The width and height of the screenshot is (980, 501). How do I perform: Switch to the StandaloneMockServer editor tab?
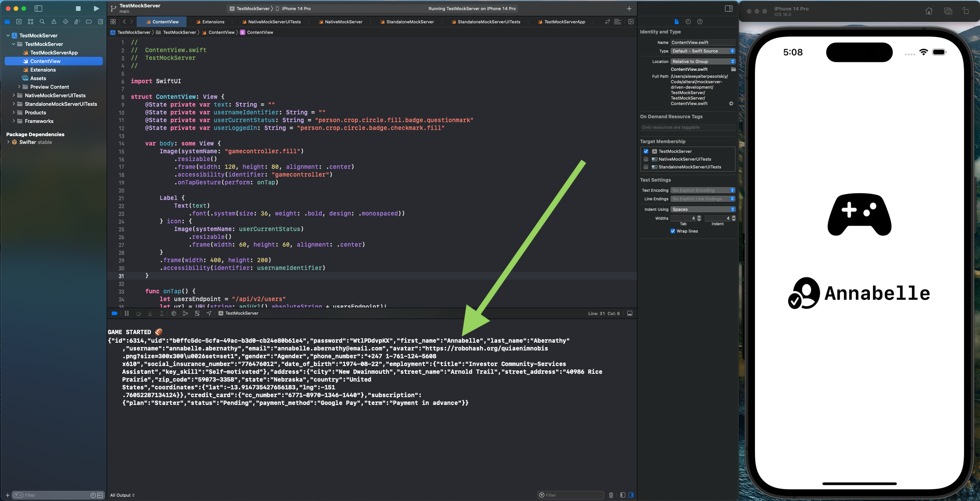[410, 22]
